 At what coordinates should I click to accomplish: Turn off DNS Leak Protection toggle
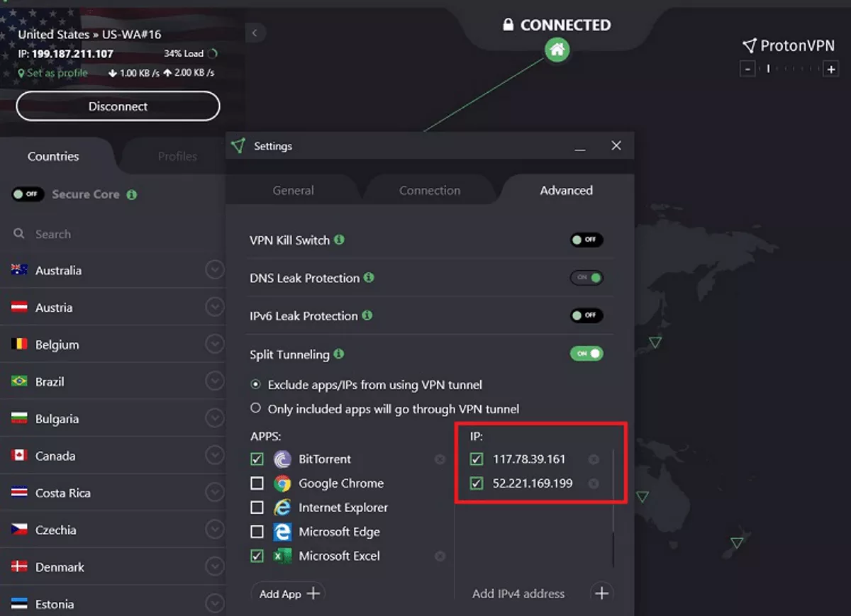pos(586,277)
